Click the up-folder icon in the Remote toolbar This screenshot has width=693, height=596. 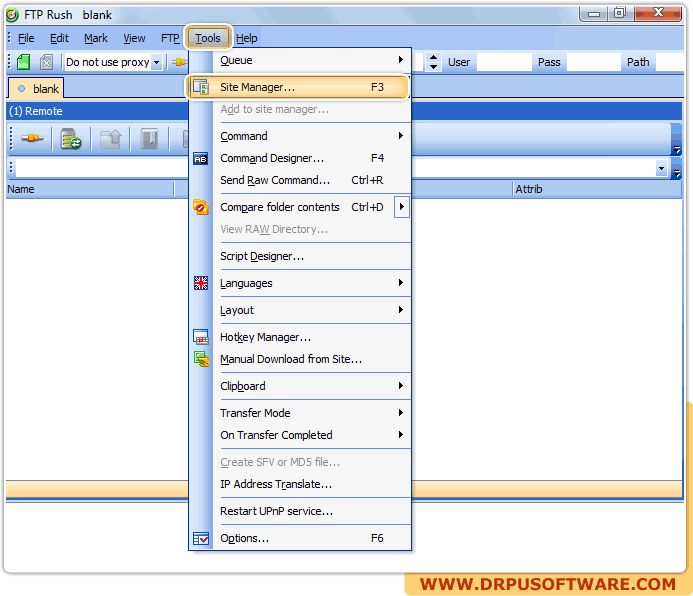coord(110,139)
